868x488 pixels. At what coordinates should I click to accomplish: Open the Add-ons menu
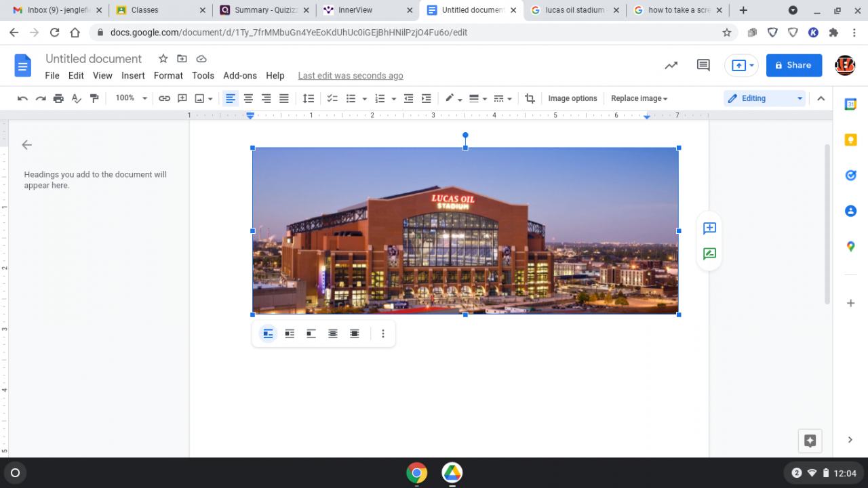[x=240, y=76]
